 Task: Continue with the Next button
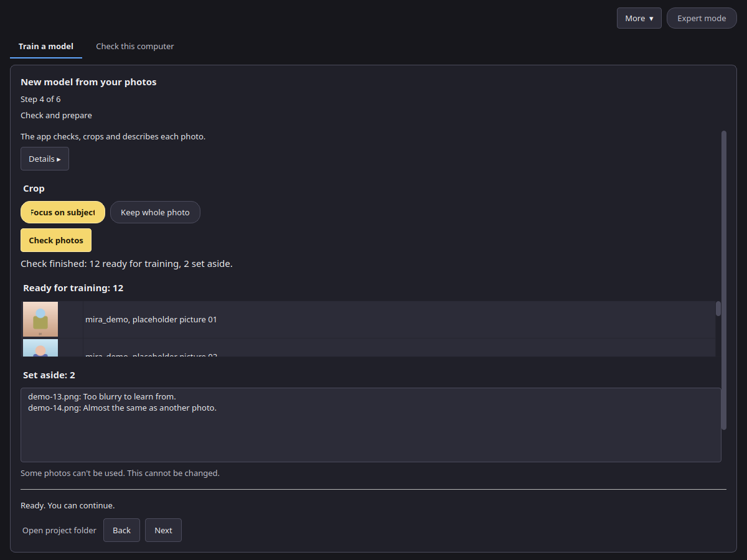click(x=163, y=530)
